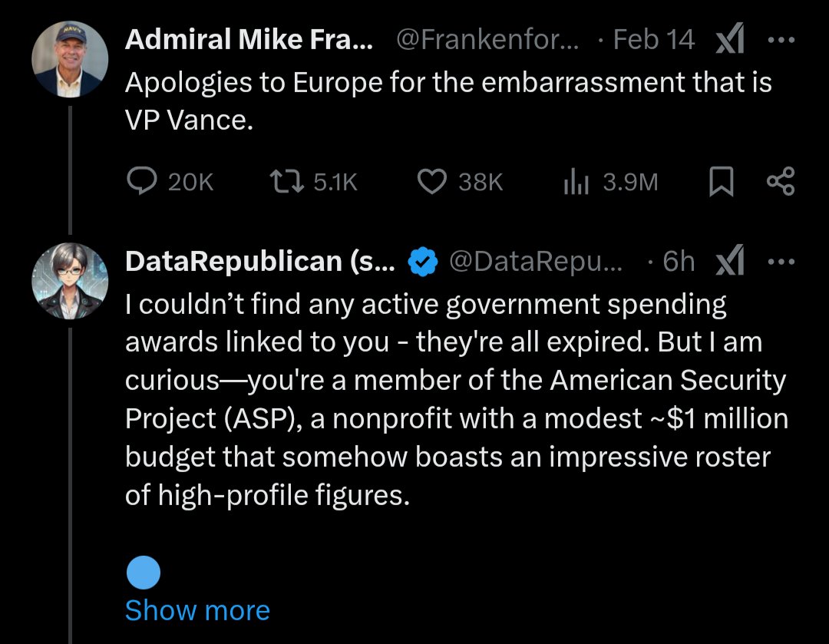Open the Feb 14 timestamp

point(653,40)
